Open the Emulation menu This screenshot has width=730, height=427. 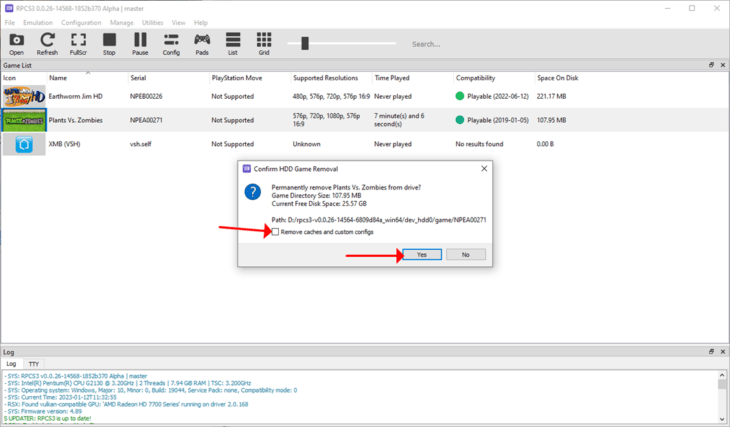click(x=38, y=22)
